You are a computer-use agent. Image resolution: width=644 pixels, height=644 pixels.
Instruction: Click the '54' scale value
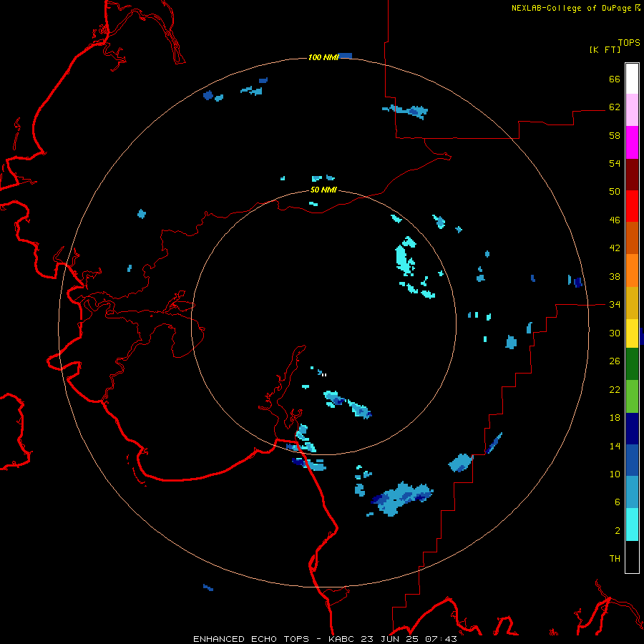click(x=615, y=163)
